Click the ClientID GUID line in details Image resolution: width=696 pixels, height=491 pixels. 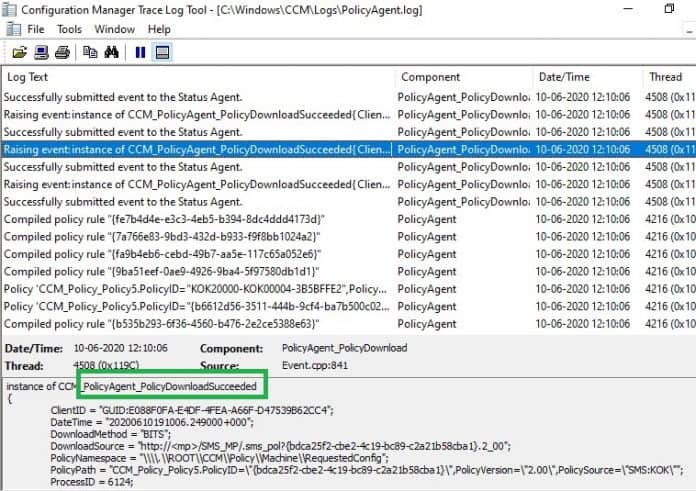tap(192, 410)
